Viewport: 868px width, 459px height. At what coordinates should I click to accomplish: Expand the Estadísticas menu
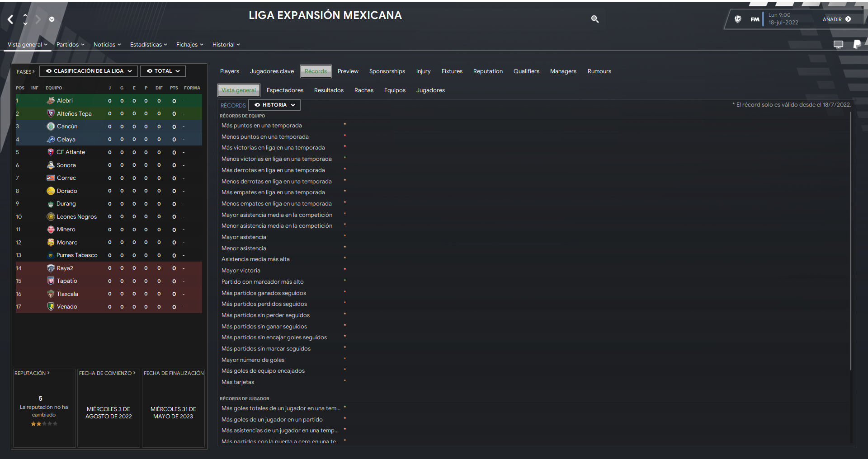(x=148, y=44)
